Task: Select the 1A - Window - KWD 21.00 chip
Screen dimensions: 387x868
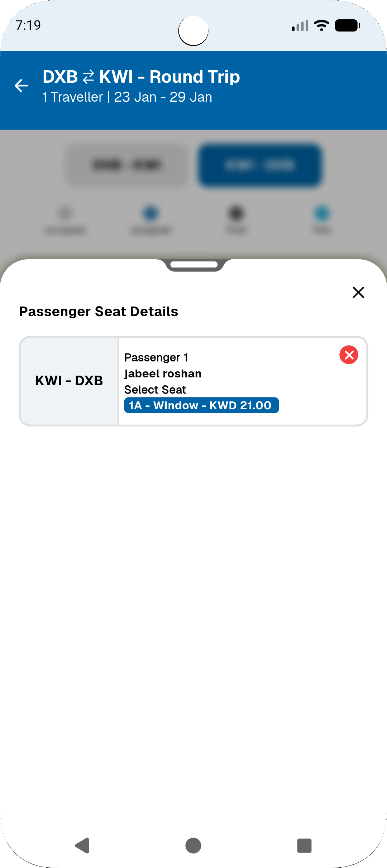Action: (201, 405)
